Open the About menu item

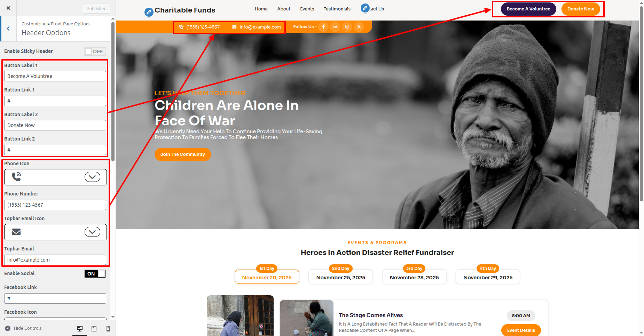[x=284, y=9]
